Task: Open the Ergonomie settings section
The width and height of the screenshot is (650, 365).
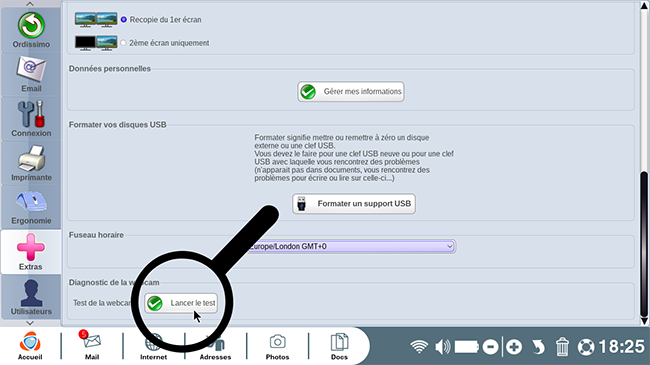Action: (31, 207)
